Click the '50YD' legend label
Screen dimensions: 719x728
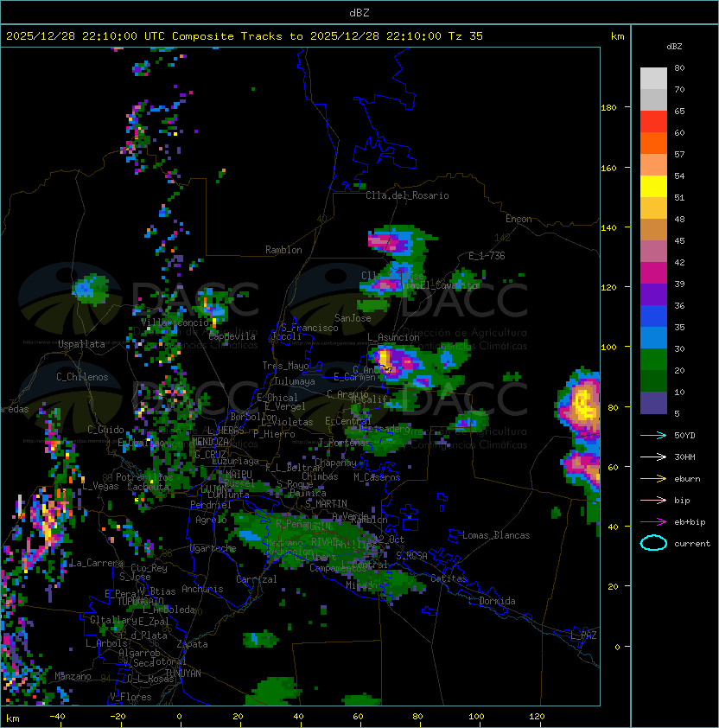pos(684,436)
